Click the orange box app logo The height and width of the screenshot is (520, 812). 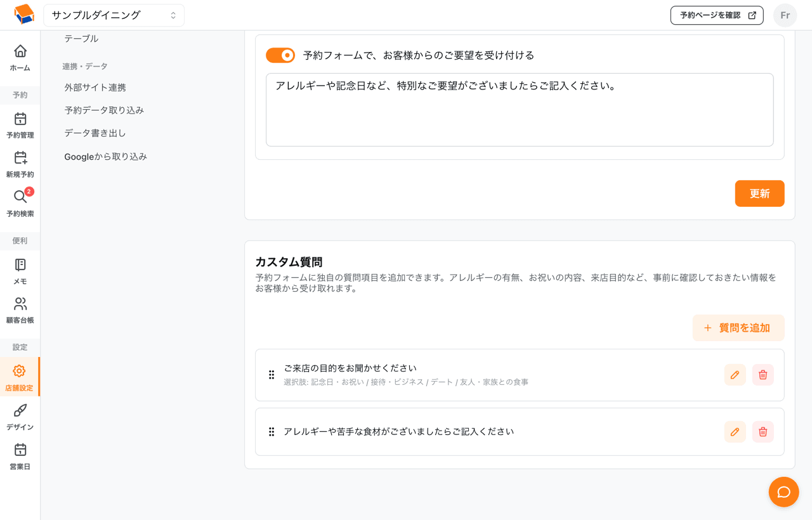pos(23,15)
